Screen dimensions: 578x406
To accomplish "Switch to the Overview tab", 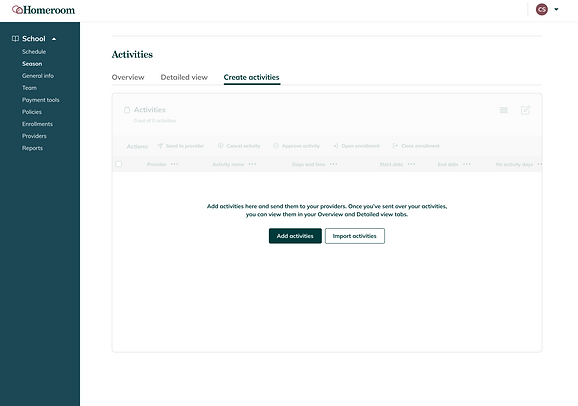I will pos(128,77).
